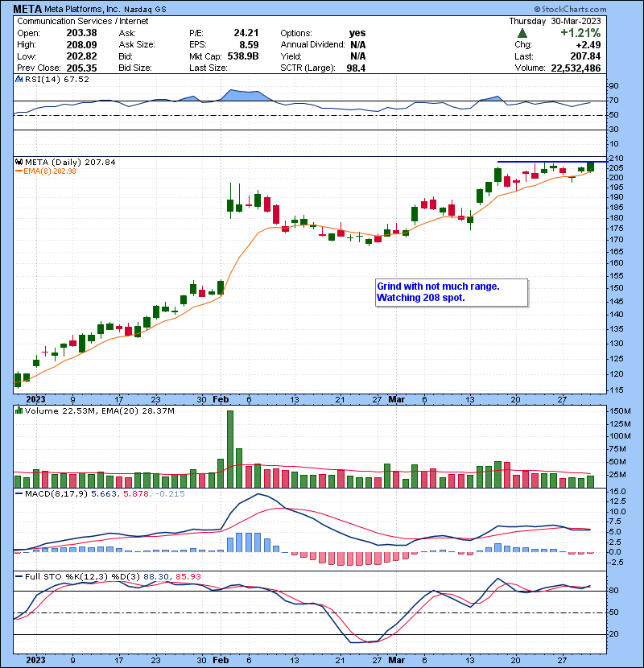
Task: Click the candlestick icon beside META (Daily)
Action: click(19, 163)
